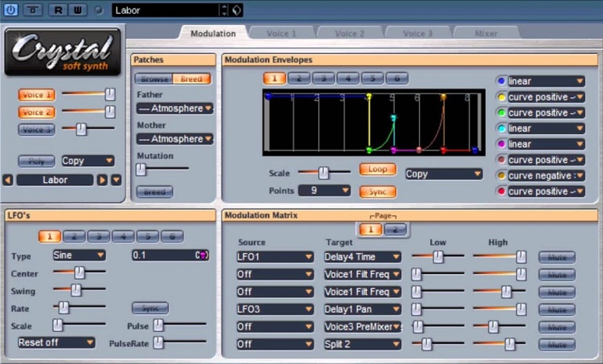Open the Father patch dropdown

tap(174, 108)
